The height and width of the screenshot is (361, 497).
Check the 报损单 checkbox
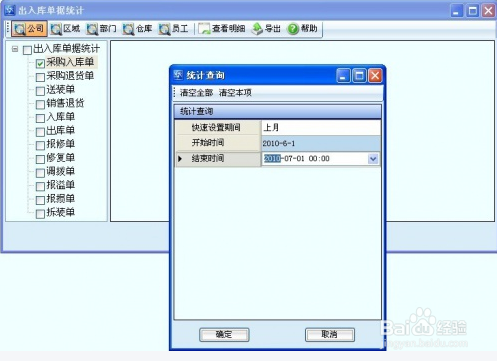point(40,200)
